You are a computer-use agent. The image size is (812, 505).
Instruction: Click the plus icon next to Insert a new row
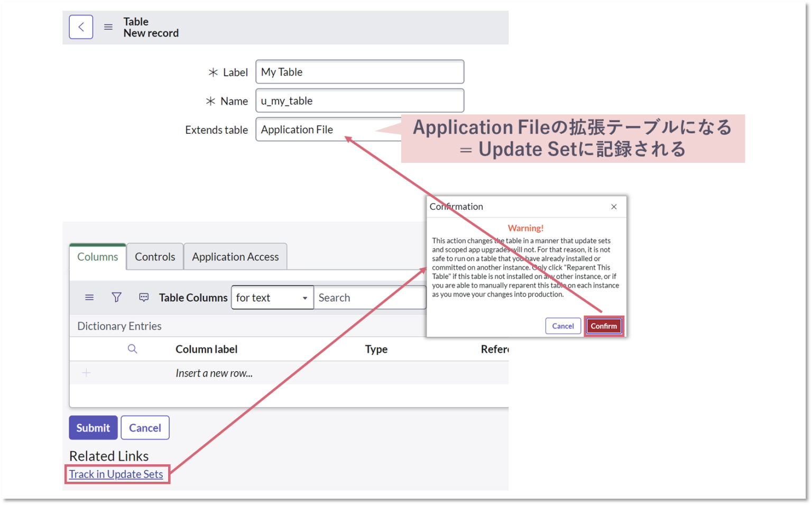point(86,373)
